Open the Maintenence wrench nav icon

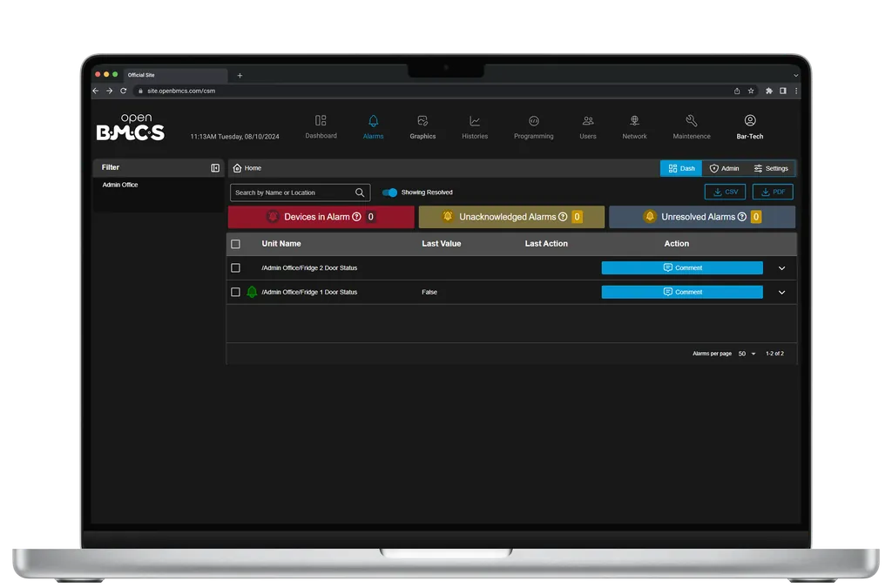692,120
